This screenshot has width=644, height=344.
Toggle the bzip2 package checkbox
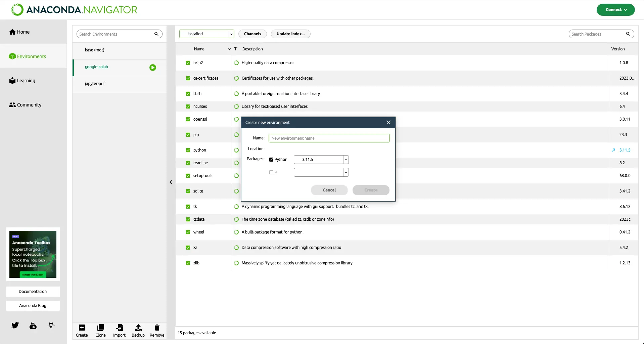tap(188, 63)
